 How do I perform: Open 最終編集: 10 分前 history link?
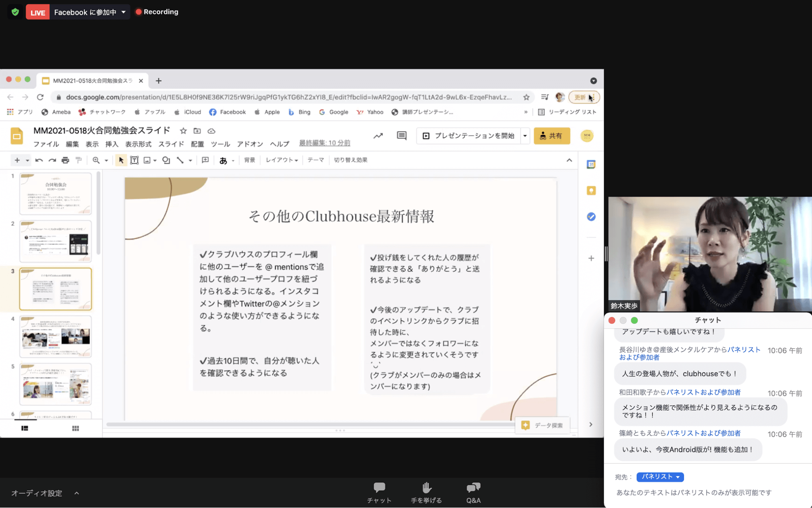coord(325,143)
